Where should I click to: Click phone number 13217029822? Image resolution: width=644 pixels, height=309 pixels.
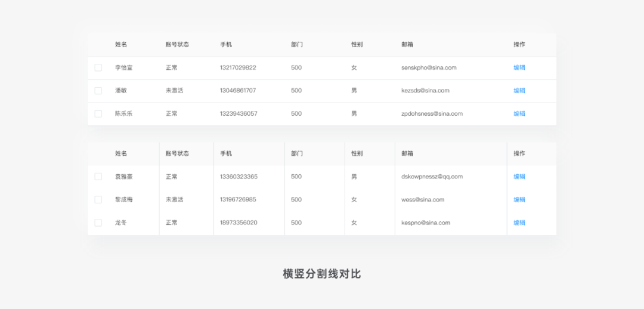[x=238, y=67]
